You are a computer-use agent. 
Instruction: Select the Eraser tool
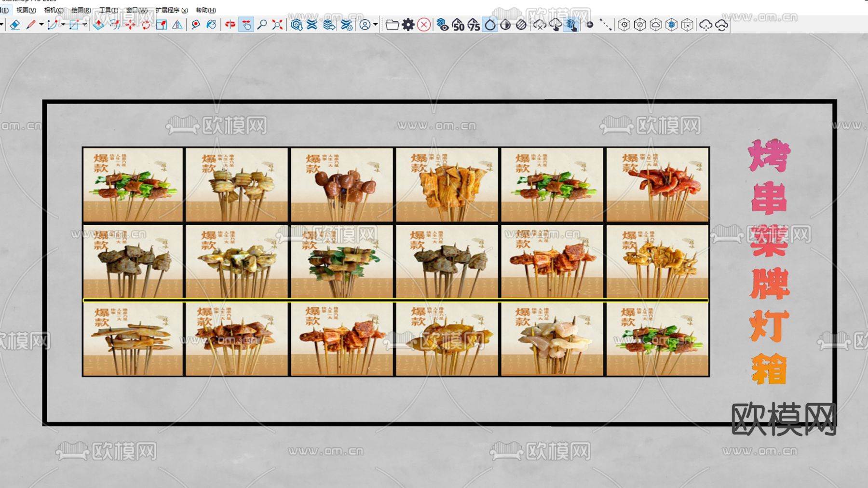(x=15, y=25)
